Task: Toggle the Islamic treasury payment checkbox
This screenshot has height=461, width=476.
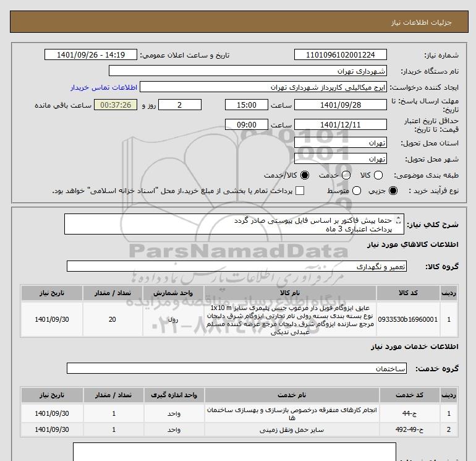Action: coord(300,191)
